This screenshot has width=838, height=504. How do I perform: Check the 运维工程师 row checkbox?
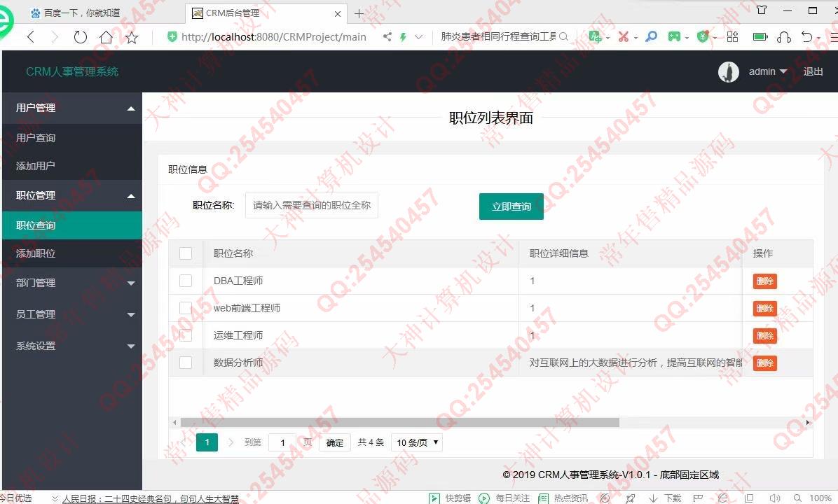pos(186,335)
